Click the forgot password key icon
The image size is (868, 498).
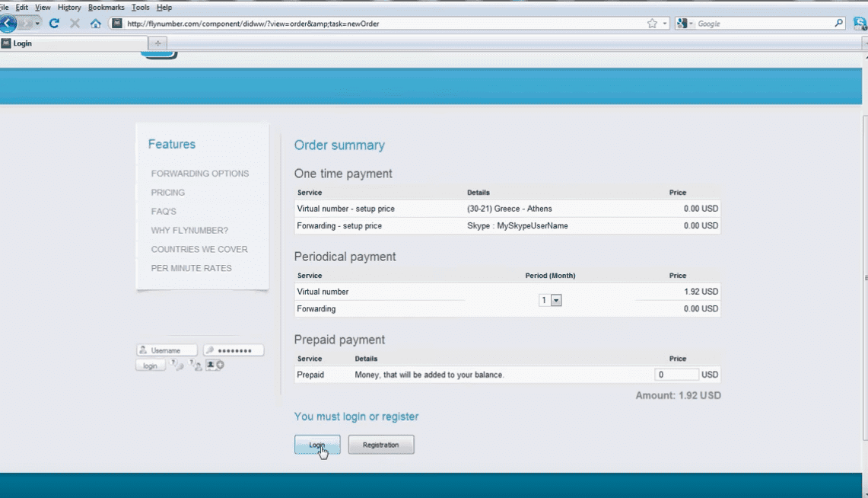click(176, 366)
